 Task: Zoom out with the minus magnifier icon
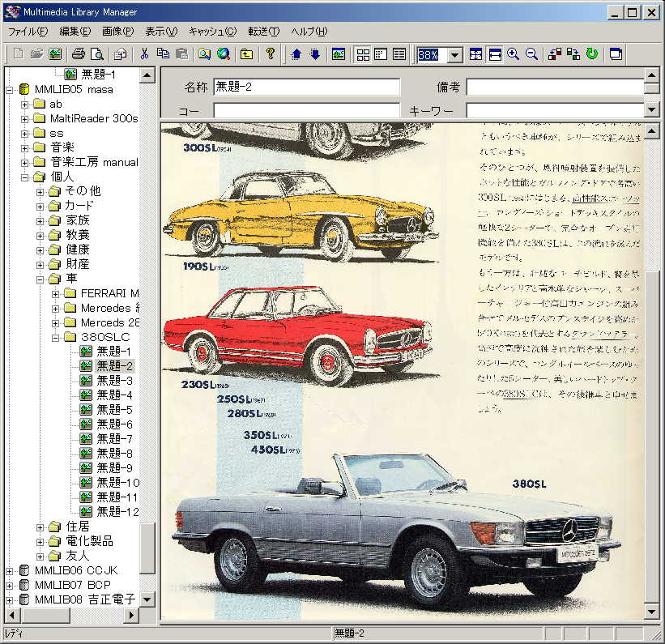tap(532, 54)
